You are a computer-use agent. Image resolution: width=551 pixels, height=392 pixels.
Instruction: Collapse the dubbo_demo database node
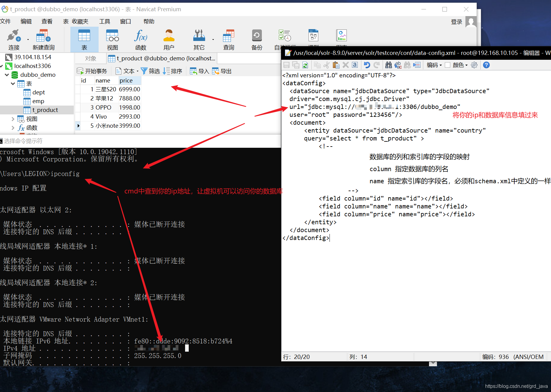7,75
